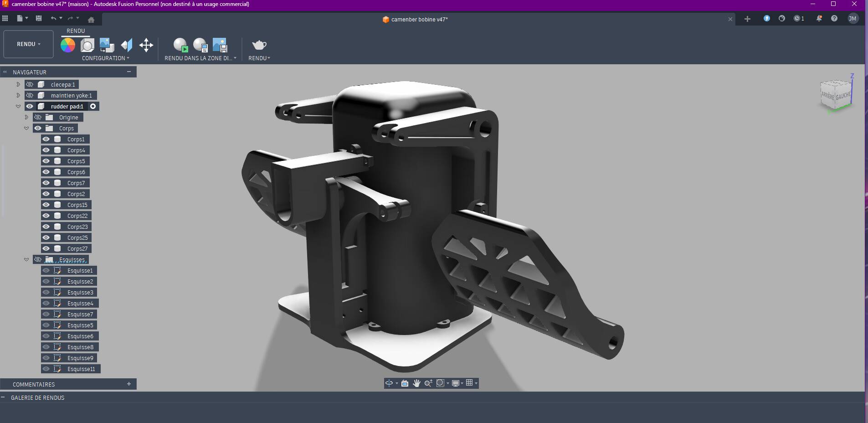Click the Scene Settings sphere icon
The image size is (868, 423).
coord(87,45)
